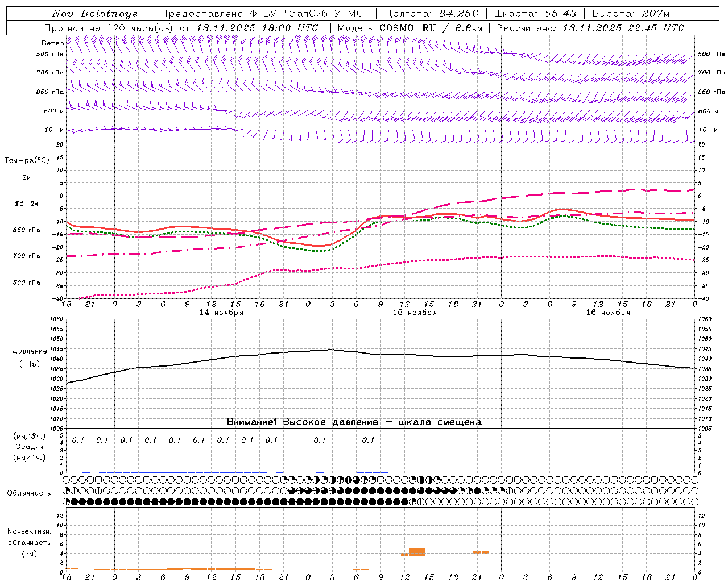Click the '(мм/3ч.)' precipitation unit label
This screenshot has width=728, height=582.
coord(30,436)
